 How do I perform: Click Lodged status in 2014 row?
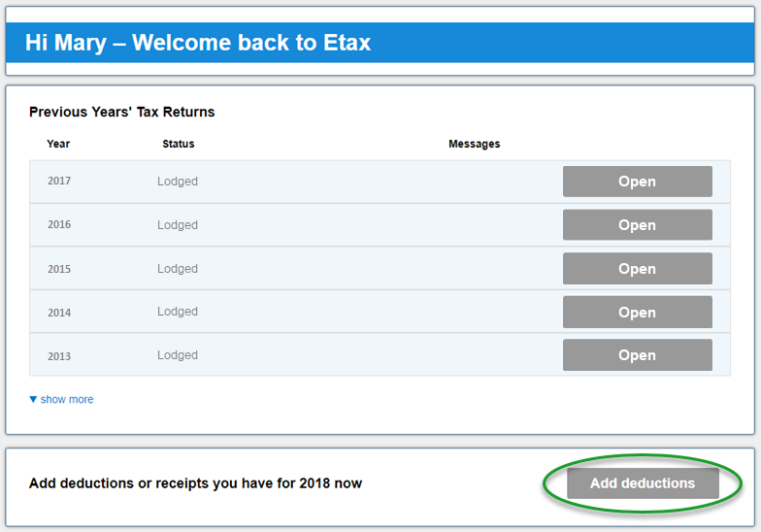pos(178,312)
